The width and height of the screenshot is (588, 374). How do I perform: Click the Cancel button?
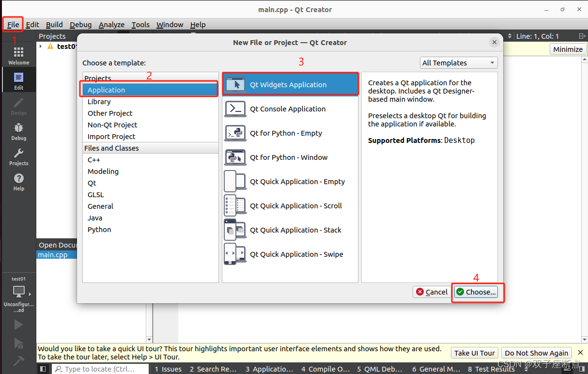[432, 292]
